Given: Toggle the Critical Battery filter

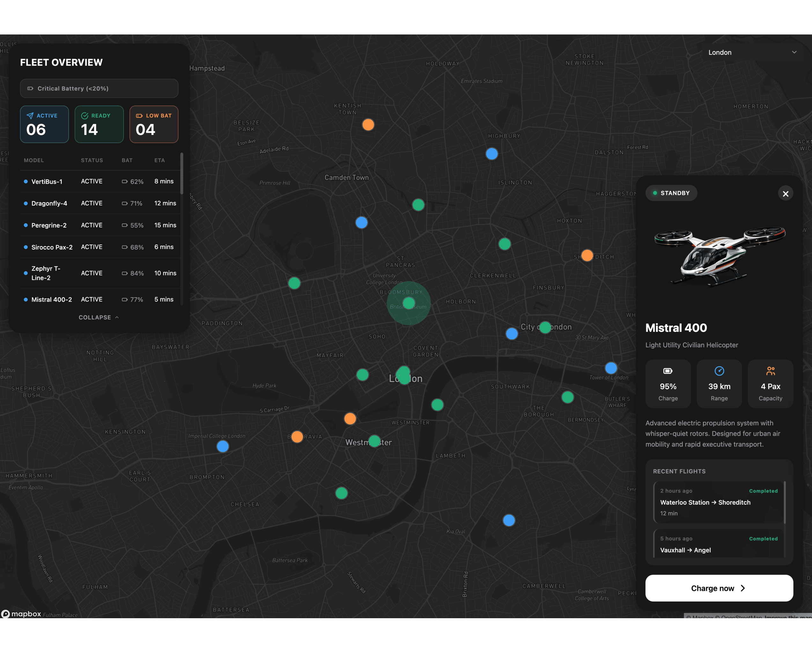Looking at the screenshot, I should click(x=99, y=88).
